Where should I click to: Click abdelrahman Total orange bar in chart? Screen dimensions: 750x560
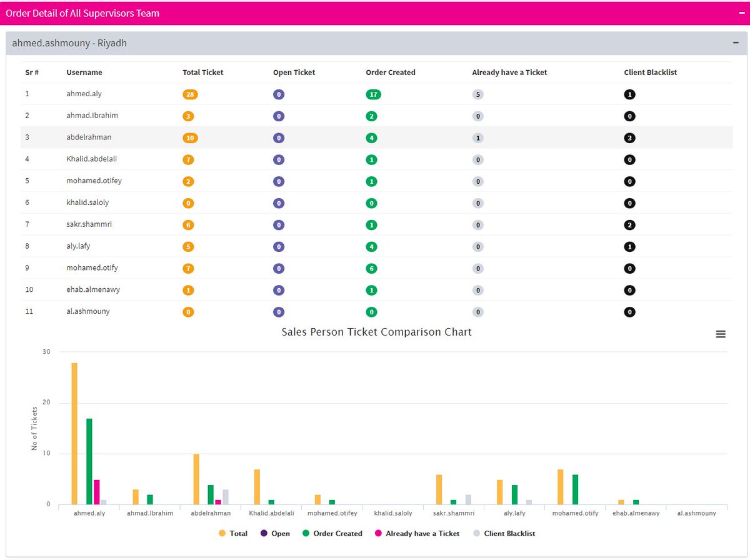pyautogui.click(x=196, y=479)
